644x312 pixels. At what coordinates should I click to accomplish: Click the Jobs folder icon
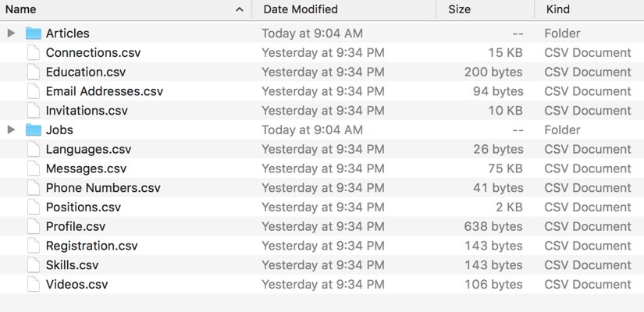tap(34, 129)
